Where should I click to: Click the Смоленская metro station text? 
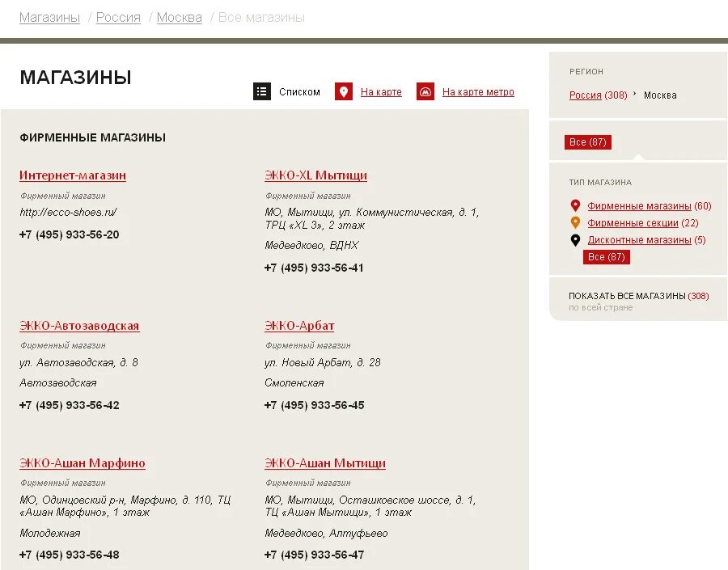(x=294, y=383)
